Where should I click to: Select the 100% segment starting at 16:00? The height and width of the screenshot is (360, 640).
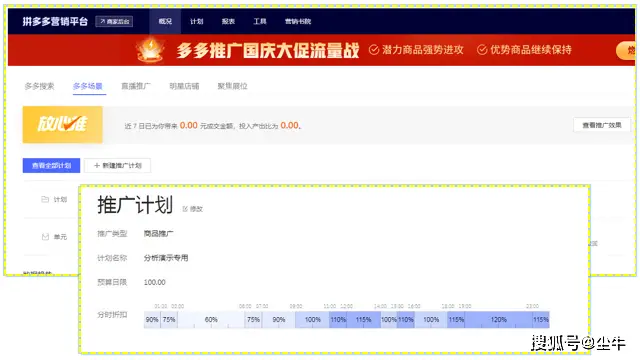431,320
